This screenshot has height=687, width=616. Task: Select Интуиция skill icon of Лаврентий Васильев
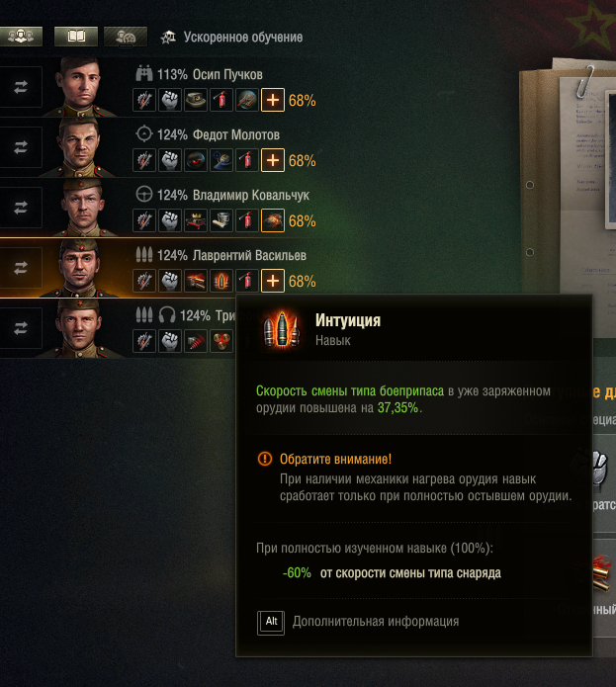(x=221, y=281)
